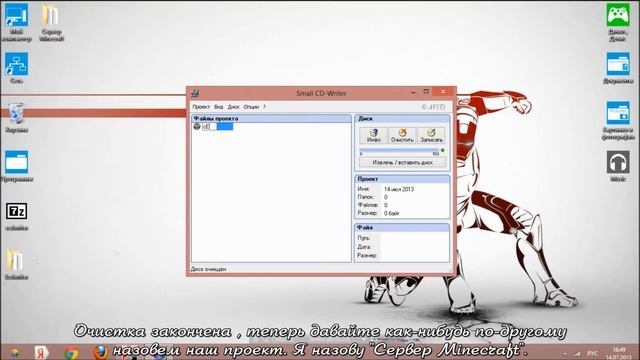Click the Firefox taskbar icon
Screen dimensions: 640x360
100,352
